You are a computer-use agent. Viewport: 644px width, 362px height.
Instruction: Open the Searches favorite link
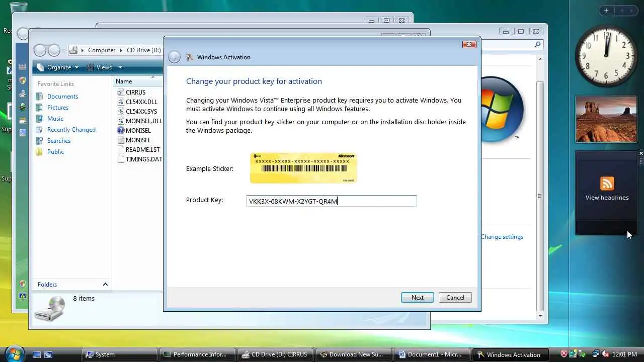(59, 141)
